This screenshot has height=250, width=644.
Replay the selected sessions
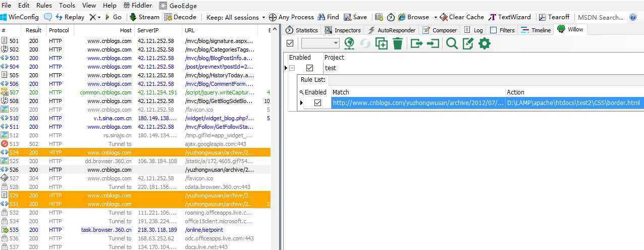[x=70, y=17]
